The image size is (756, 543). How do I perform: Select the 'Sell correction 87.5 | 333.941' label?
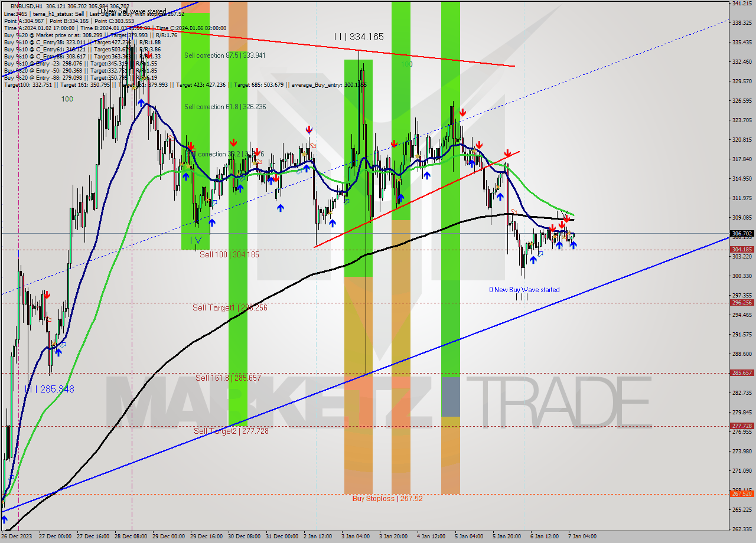[x=224, y=55]
